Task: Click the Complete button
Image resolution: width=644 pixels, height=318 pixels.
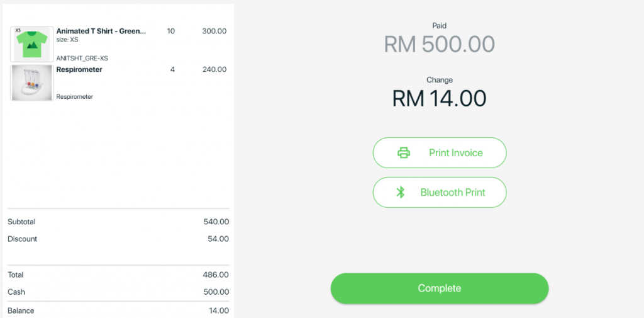Action: coord(440,288)
